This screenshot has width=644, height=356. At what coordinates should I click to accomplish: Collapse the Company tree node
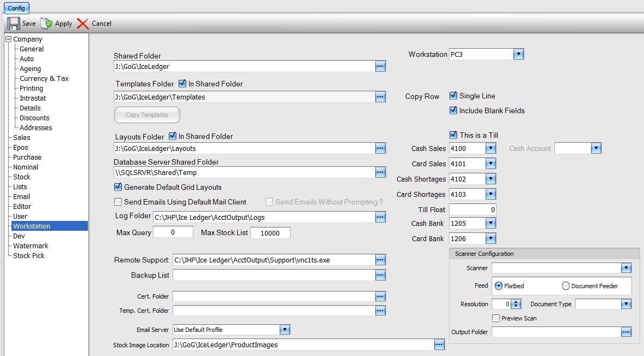[8, 39]
